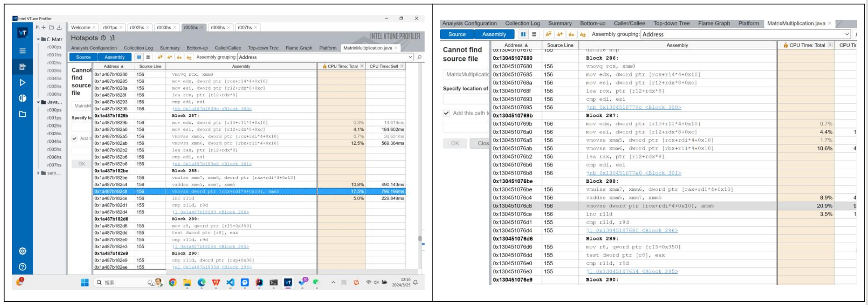Uncheck the 'Add t…' checkbox in left screenshot
868x305 pixels.
coord(75,138)
